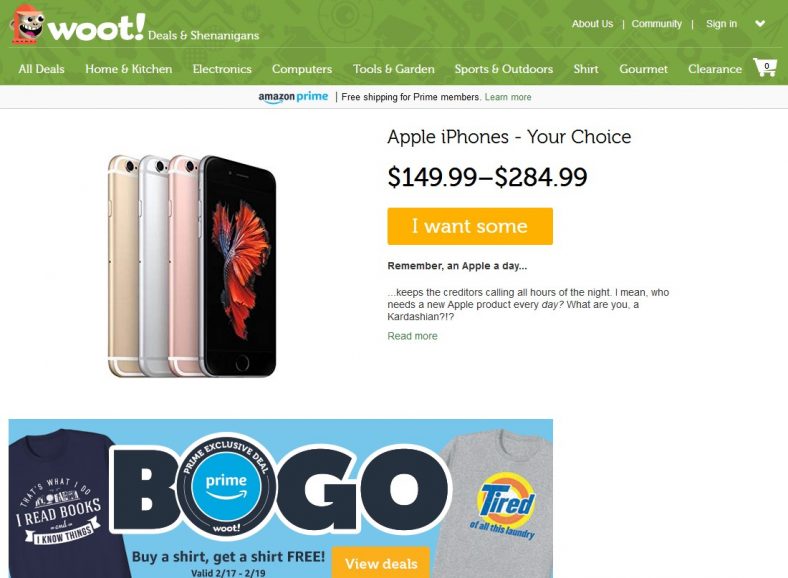
Task: Open Tools & Garden deals
Action: (x=393, y=69)
